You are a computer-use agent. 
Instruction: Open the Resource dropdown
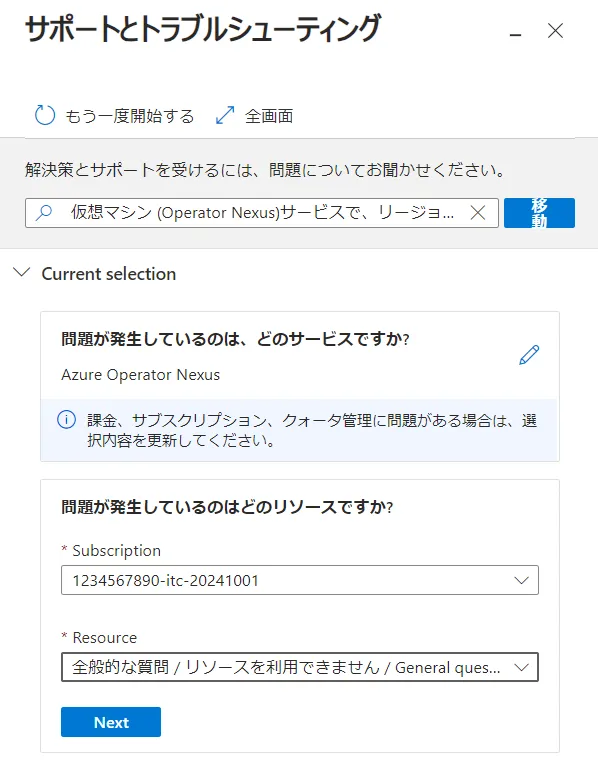click(300, 667)
